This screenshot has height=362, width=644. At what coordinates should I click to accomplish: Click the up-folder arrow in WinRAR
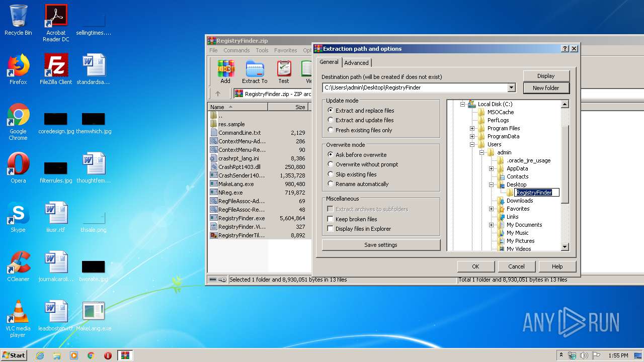pos(218,94)
